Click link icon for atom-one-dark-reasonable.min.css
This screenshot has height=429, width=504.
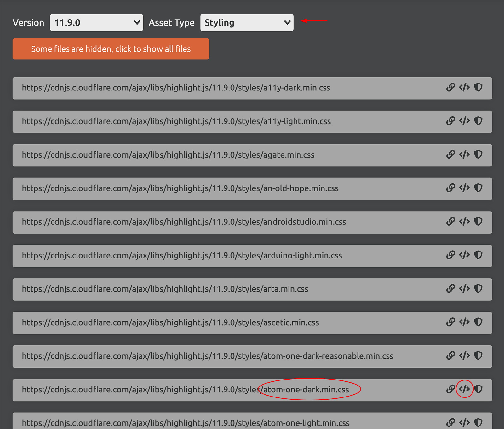(x=450, y=356)
